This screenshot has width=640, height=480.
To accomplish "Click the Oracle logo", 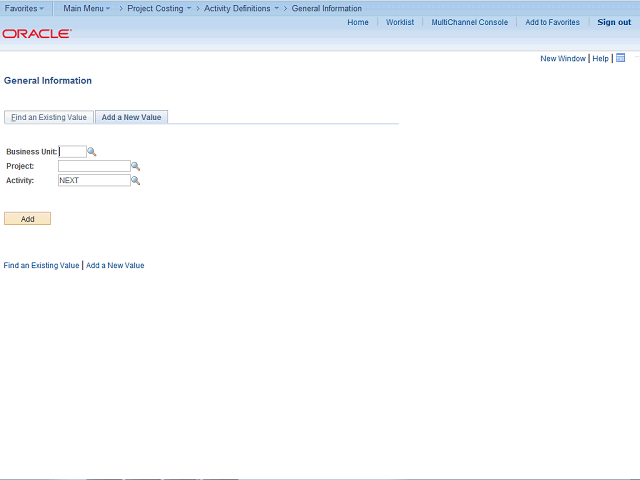I will coord(37,33).
